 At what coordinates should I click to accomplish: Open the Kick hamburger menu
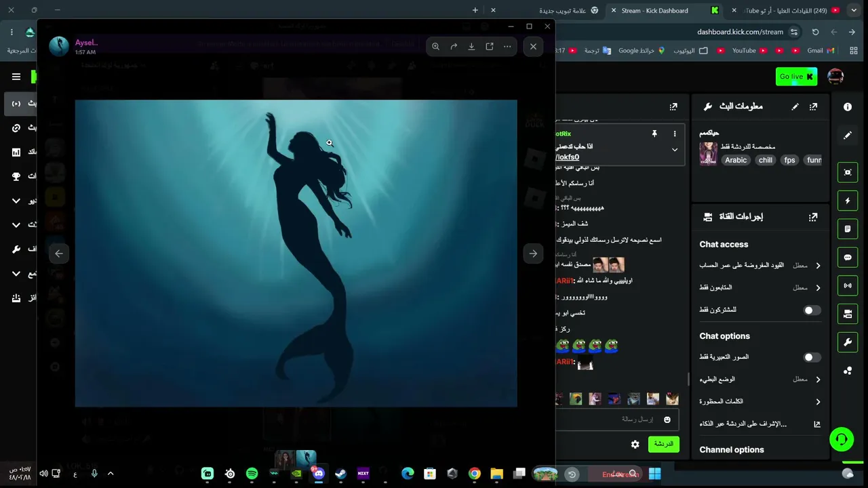[x=16, y=77]
